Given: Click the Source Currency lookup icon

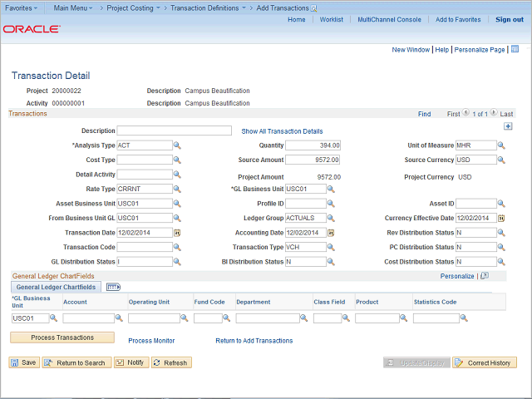Looking at the screenshot, I should tap(502, 160).
